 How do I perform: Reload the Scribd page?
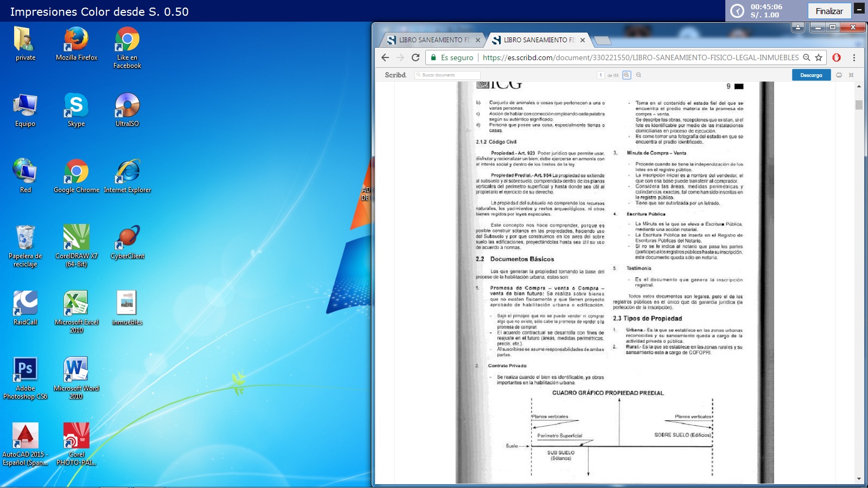[x=416, y=57]
